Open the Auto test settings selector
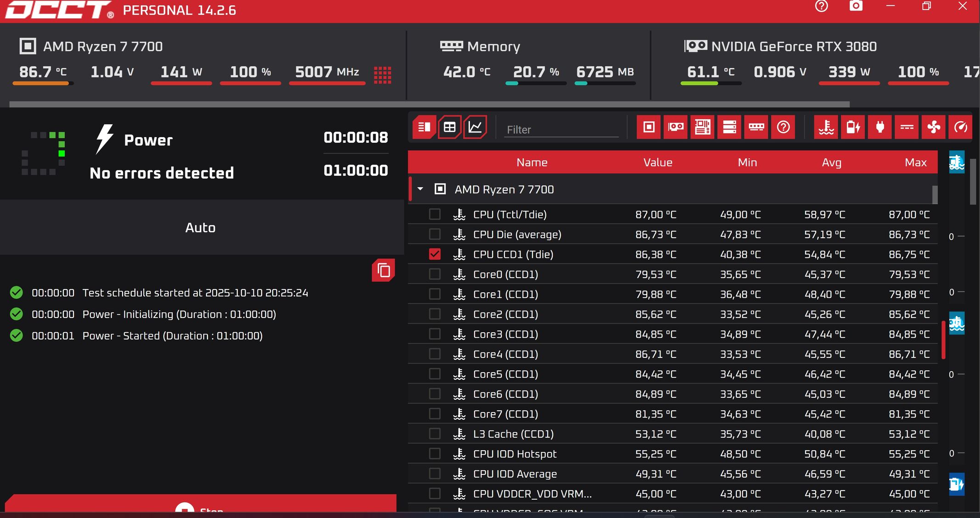Viewport: 980px width, 518px height. pos(201,228)
